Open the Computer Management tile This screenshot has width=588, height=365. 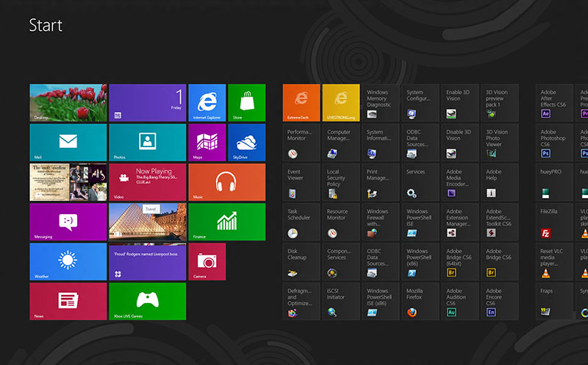[x=341, y=142]
